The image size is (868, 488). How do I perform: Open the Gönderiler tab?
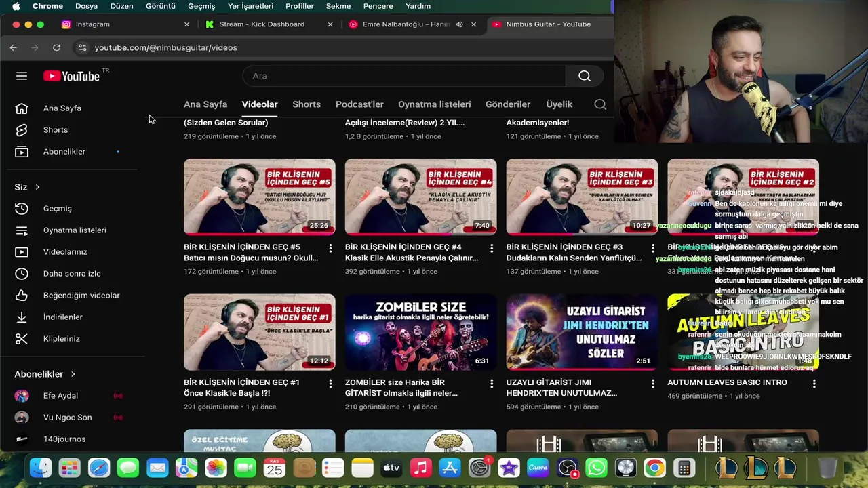click(508, 104)
